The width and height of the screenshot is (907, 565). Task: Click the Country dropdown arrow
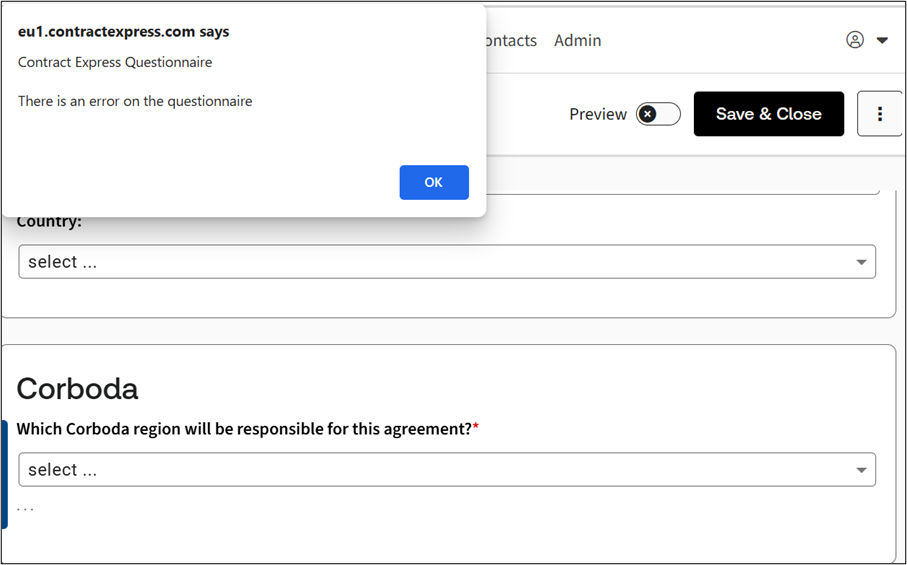pos(861,262)
